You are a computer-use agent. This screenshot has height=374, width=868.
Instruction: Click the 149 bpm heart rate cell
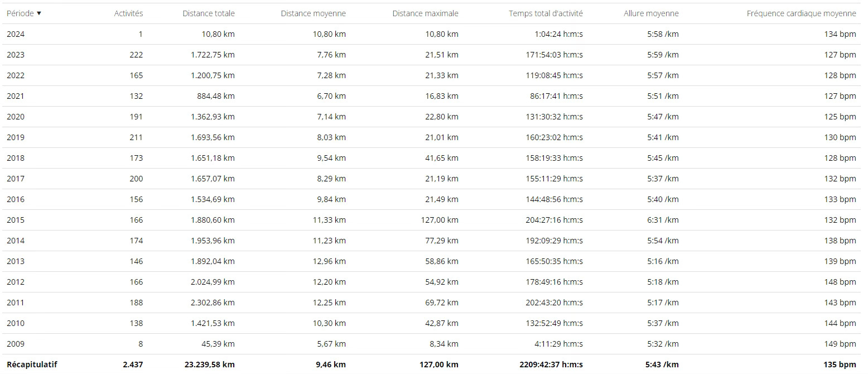pyautogui.click(x=840, y=344)
